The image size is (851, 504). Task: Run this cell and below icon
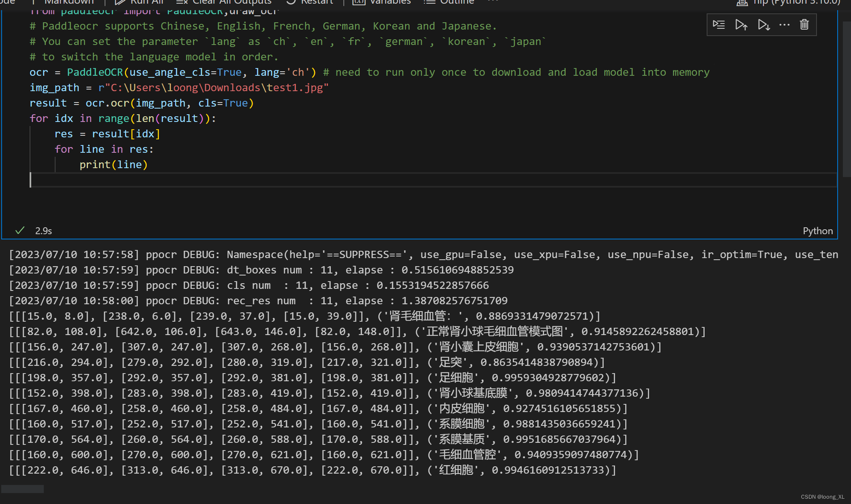(764, 25)
